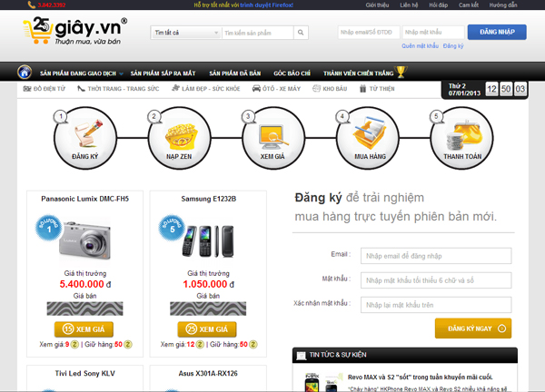Click the 5.400.000 đ market price
The width and height of the screenshot is (545, 392).
[x=85, y=284]
